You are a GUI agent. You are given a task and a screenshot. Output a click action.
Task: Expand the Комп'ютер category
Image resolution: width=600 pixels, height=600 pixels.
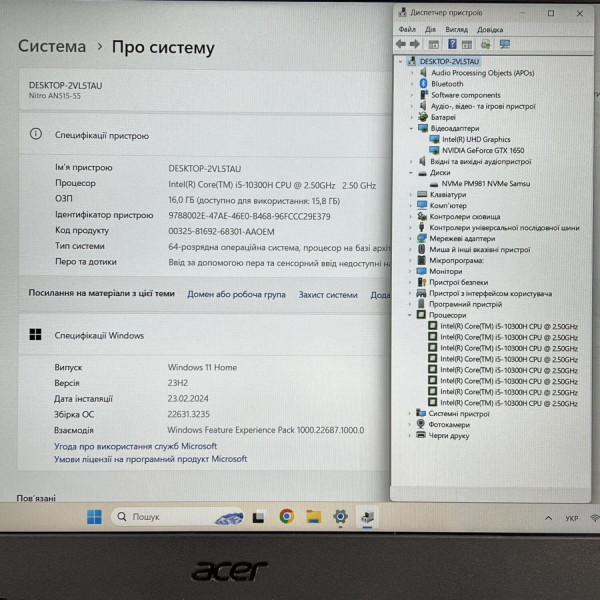click(x=411, y=205)
